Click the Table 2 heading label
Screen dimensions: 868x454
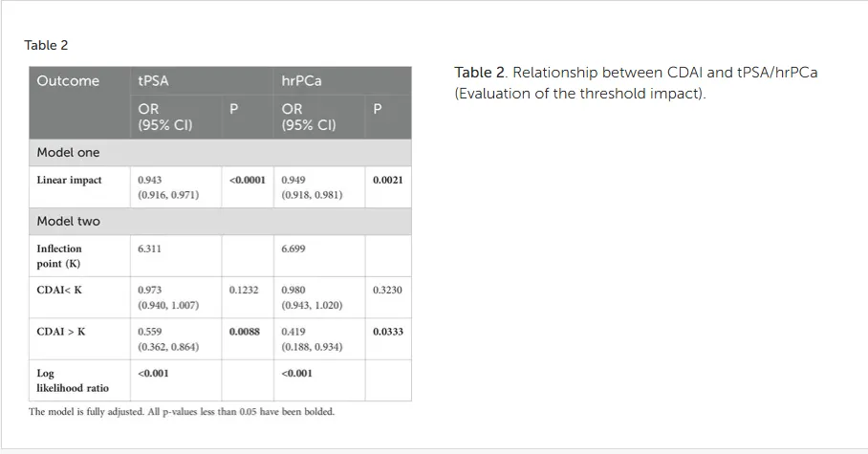pos(46,46)
